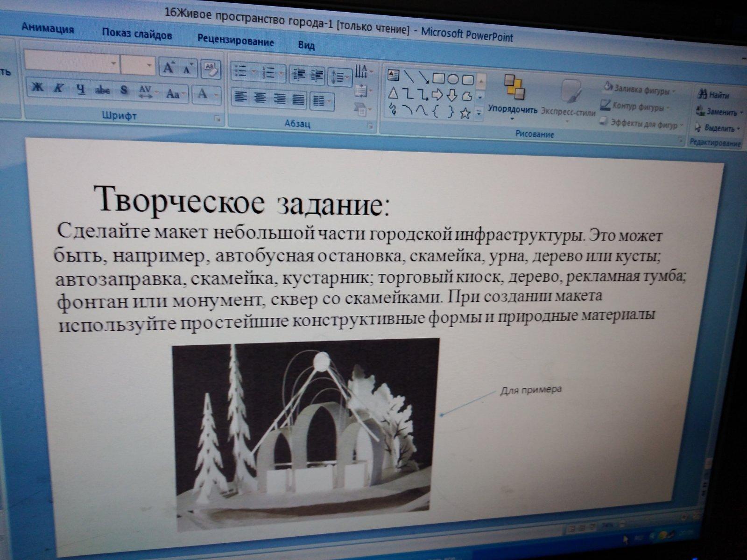
Task: Toggle underline (Ч) formatting
Action: 80,90
